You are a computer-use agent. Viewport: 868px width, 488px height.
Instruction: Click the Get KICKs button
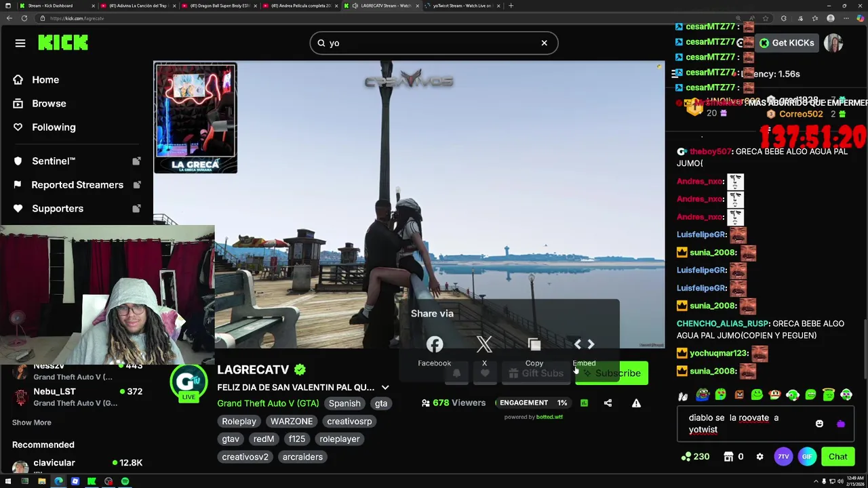click(x=787, y=43)
